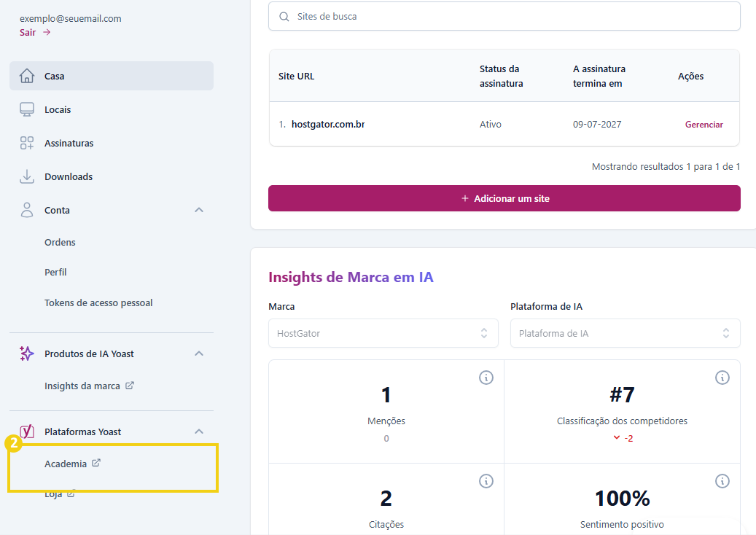756x535 pixels.
Task: Focus the Sites de busca search field
Action: [504, 16]
